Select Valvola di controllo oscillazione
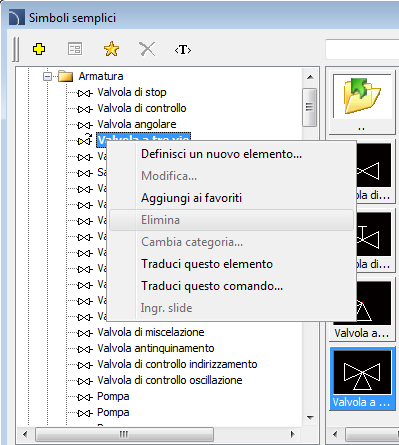The height and width of the screenshot is (445, 399). [170, 380]
